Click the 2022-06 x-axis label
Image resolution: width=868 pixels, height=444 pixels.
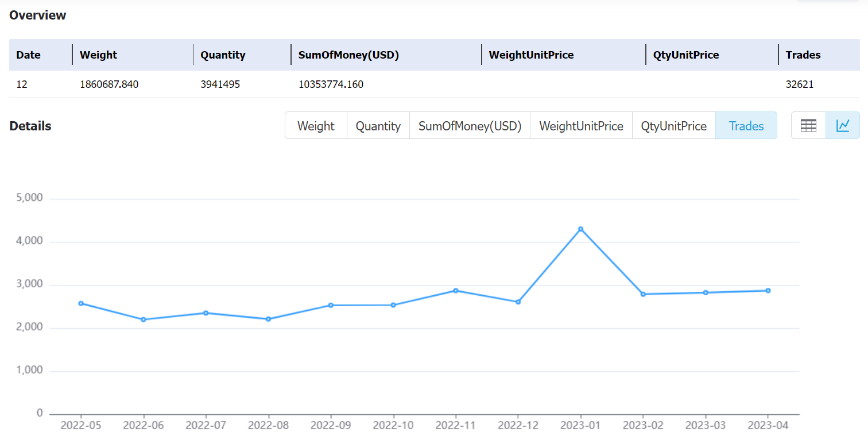coord(144,426)
